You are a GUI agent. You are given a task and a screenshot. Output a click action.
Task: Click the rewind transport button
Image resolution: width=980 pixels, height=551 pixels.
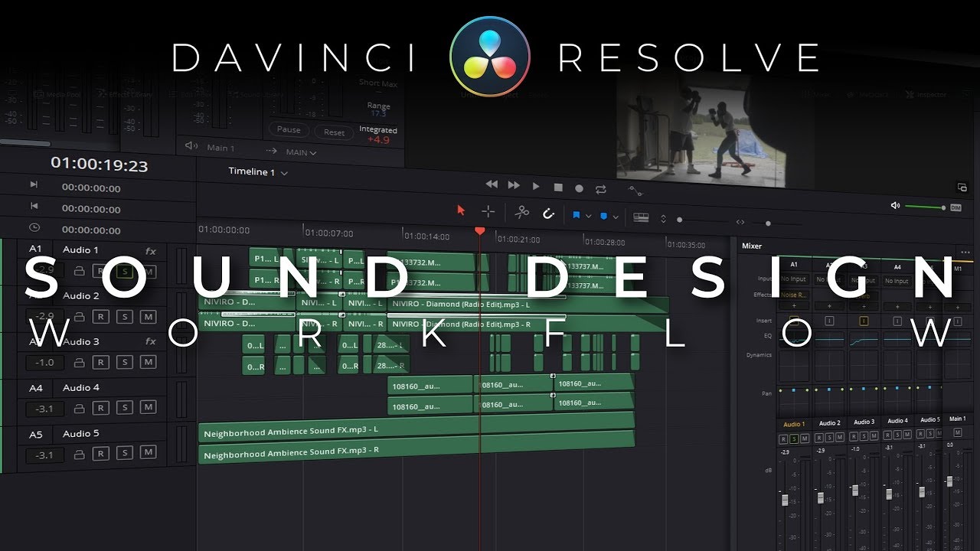point(492,184)
